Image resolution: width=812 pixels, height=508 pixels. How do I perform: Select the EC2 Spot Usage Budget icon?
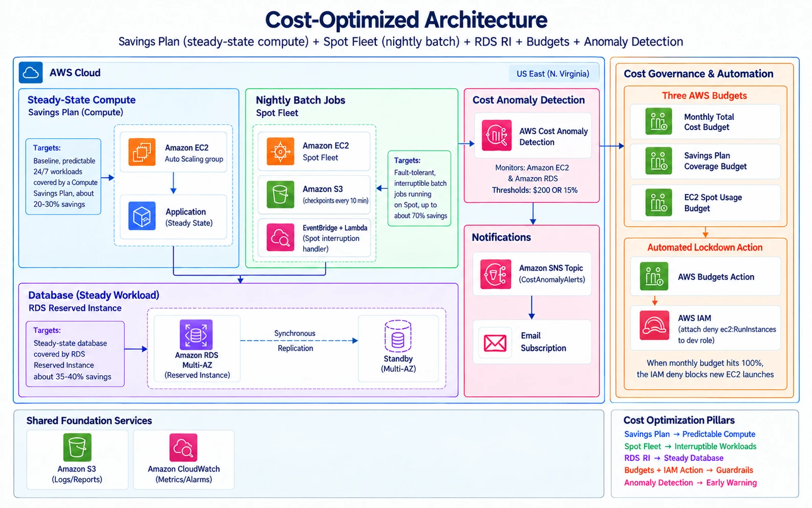(658, 202)
